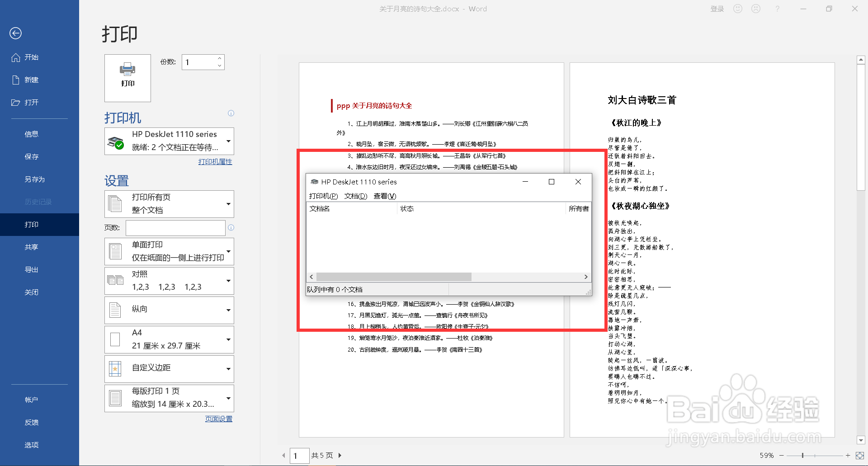
Task: Open the 纵向 orientation dropdown
Action: click(169, 310)
